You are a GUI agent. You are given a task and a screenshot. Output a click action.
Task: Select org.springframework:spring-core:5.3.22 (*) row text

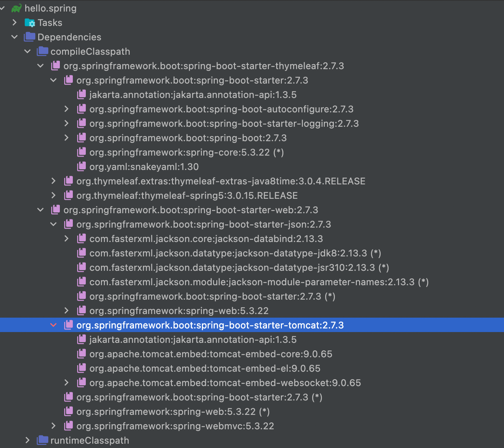coord(187,152)
